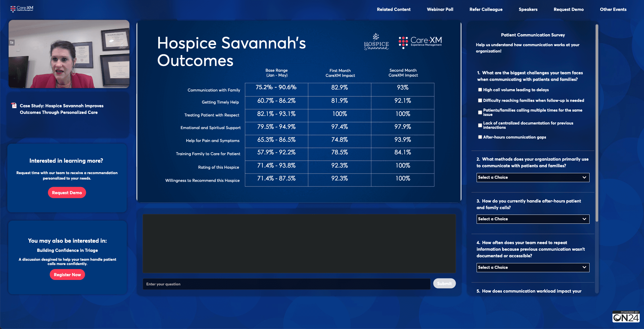Click the Register Now button
Viewport: 644px width, 329px height.
pos(67,275)
